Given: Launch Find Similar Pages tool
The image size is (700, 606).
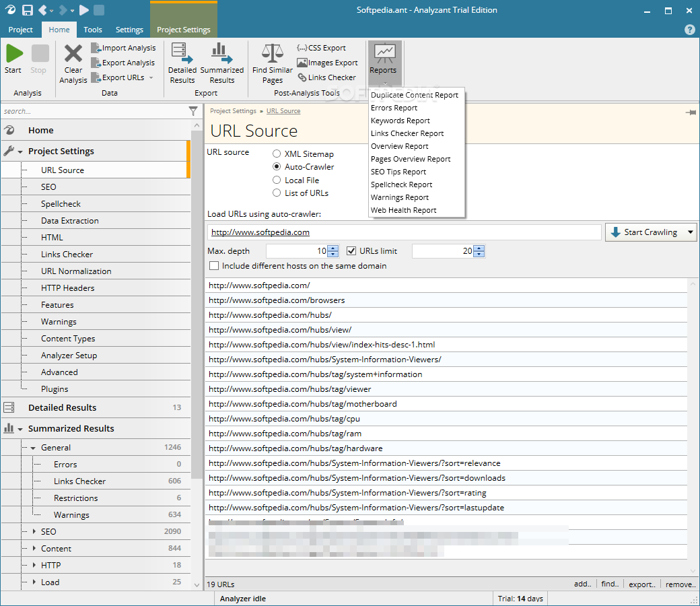Looking at the screenshot, I should (273, 63).
